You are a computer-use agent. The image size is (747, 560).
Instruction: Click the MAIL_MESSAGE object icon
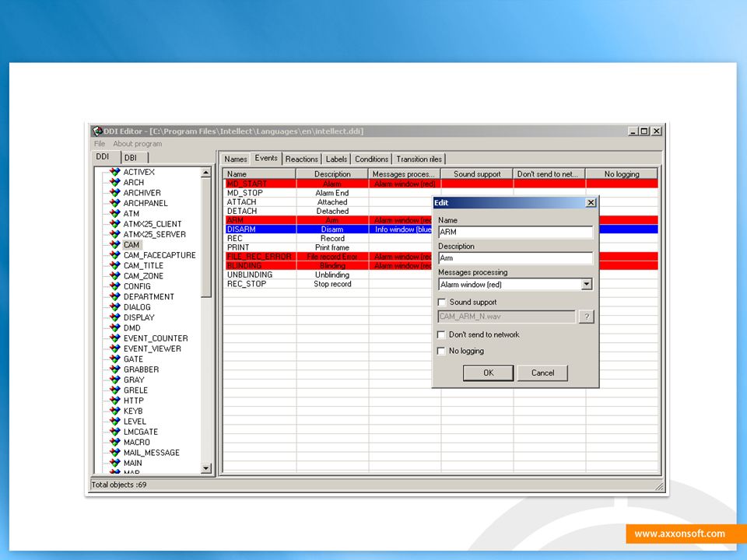click(114, 453)
